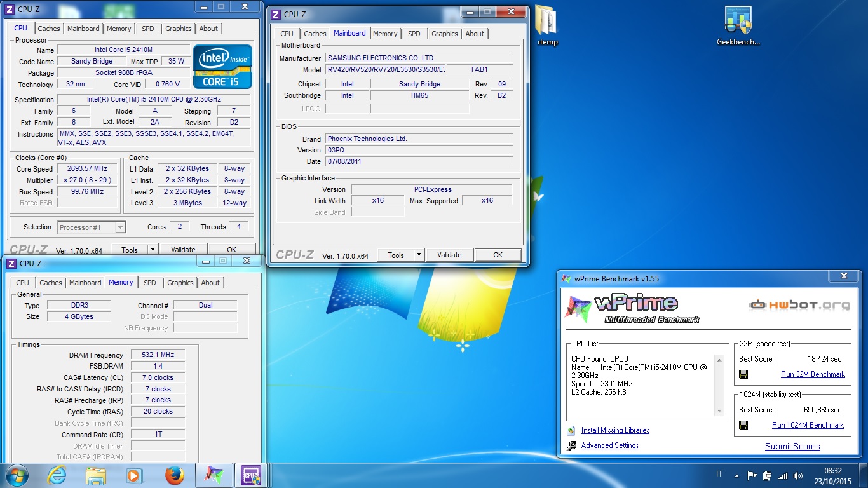Click the taskbar clock showing 08:32

(x=833, y=475)
